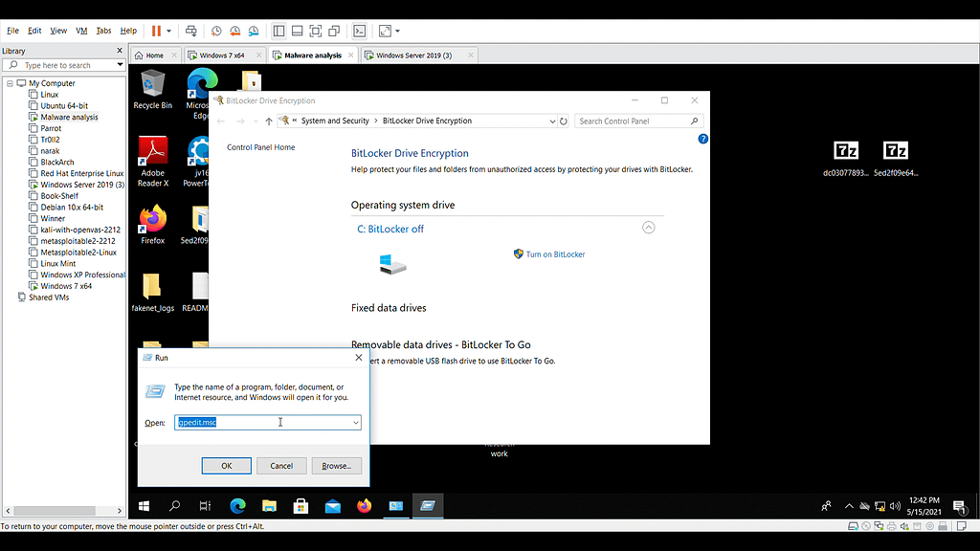980x551 pixels.
Task: Open BitLocker help question mark icon
Action: click(703, 139)
